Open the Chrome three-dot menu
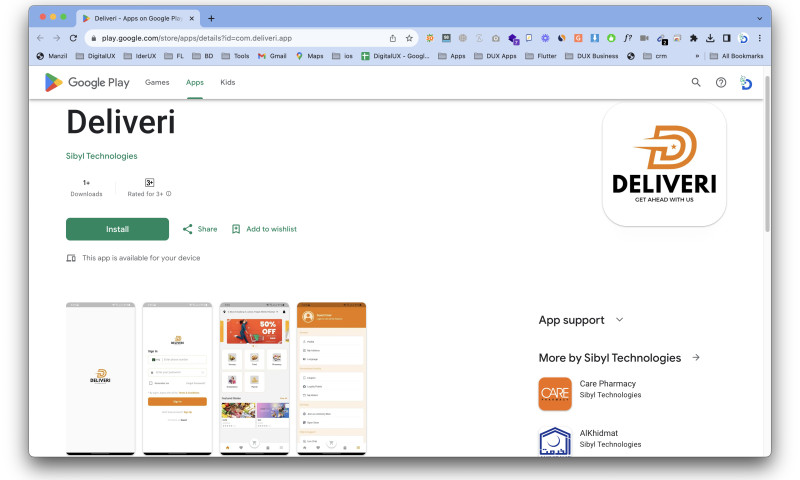Viewport: 800px width, 480px height. 760,38
